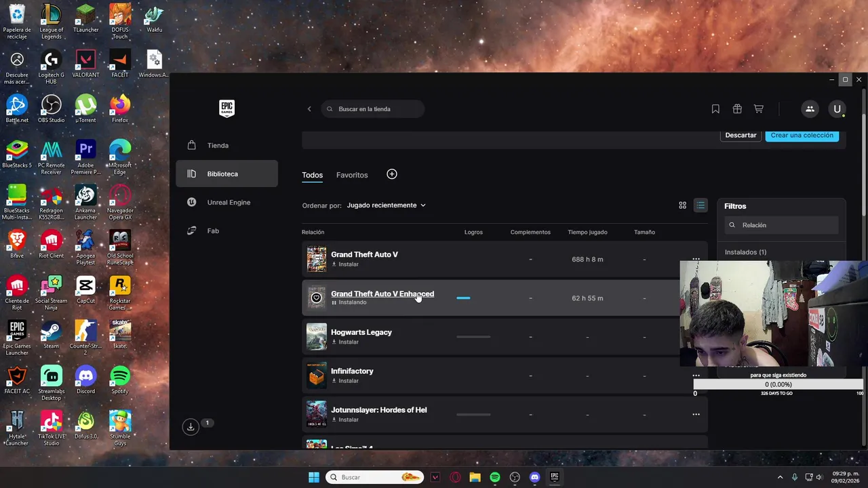Open VALORANT desktop shortcut
Viewport: 868px width, 488px height.
coord(85,65)
